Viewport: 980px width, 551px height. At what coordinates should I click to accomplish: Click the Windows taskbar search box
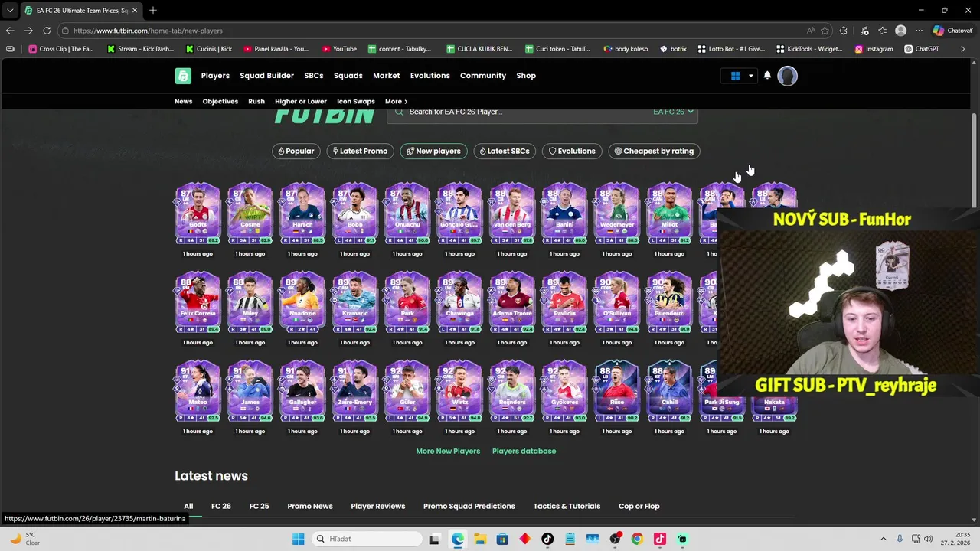pos(367,539)
